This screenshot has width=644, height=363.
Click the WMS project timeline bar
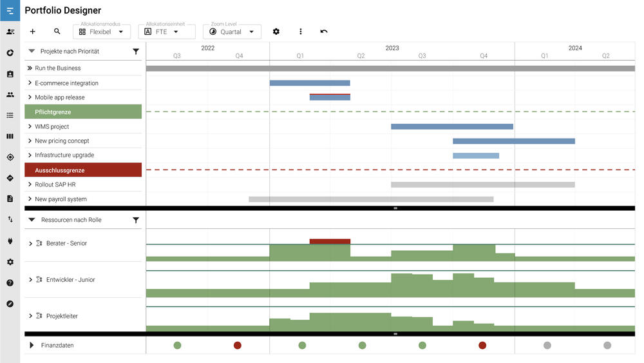click(x=451, y=127)
